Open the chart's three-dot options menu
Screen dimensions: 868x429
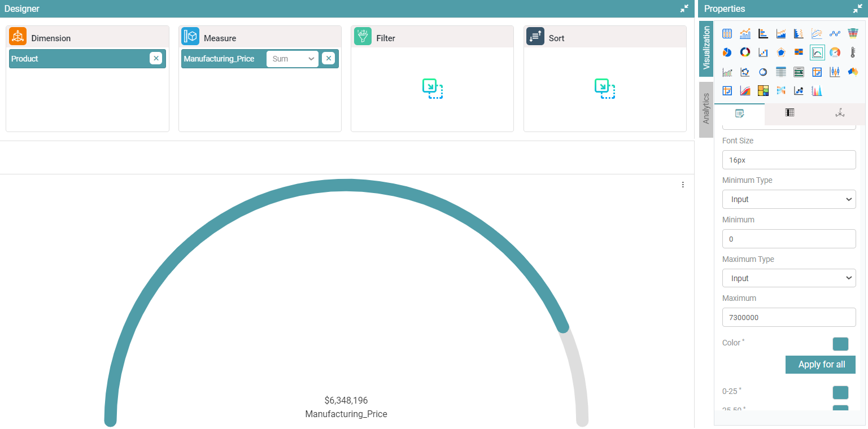point(683,185)
